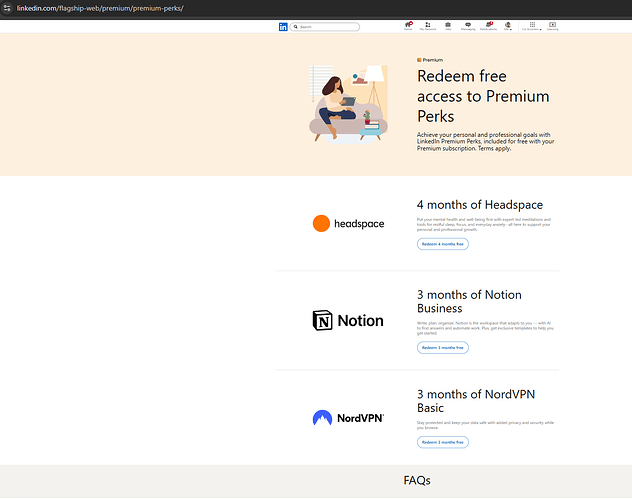Click the LinkedIn search field
This screenshot has height=499, width=632.
pos(325,27)
